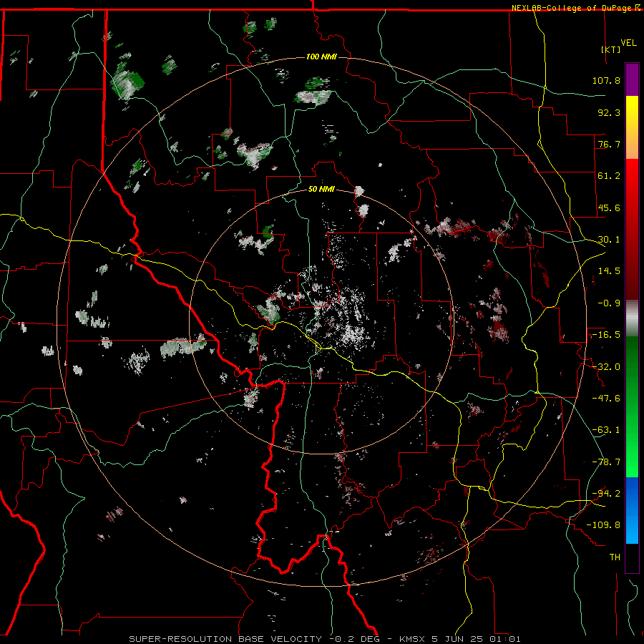Image resolution: width=644 pixels, height=644 pixels.
Task: Click the 14.5 velocity scale value
Action: [609, 271]
